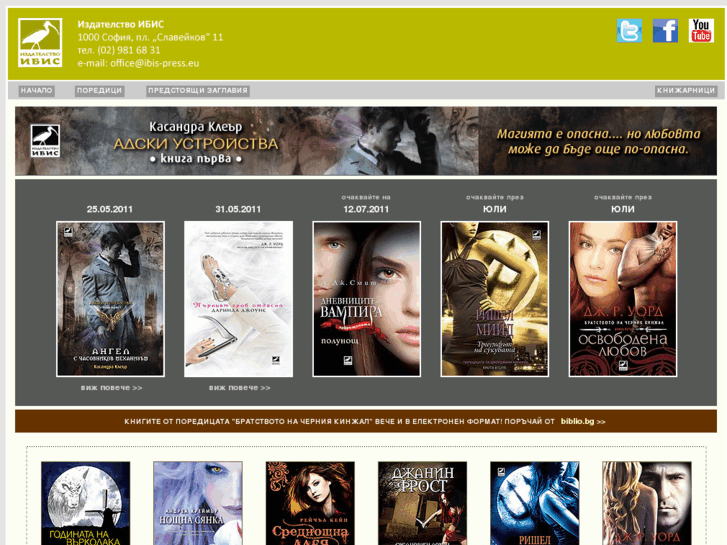The width and height of the screenshot is (727, 545).
Task: Click the ИБИС publisher logo in header
Action: point(40,43)
